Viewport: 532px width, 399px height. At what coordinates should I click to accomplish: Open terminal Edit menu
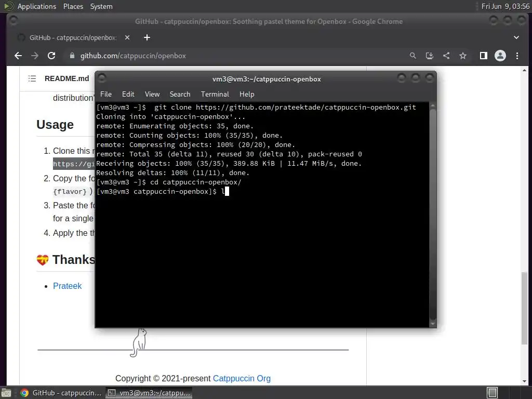(128, 94)
